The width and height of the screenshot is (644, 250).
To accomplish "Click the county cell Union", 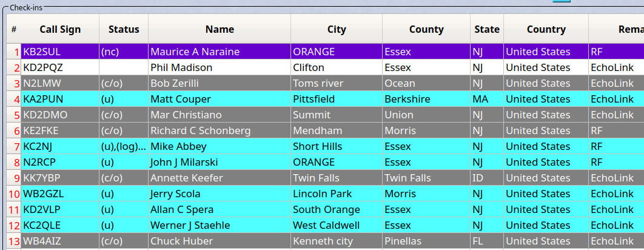I will [x=426, y=115].
